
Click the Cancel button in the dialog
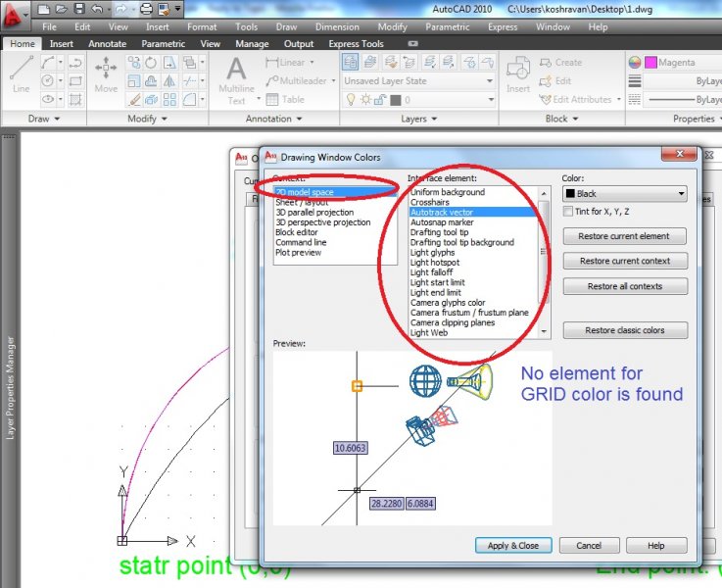[x=589, y=546]
